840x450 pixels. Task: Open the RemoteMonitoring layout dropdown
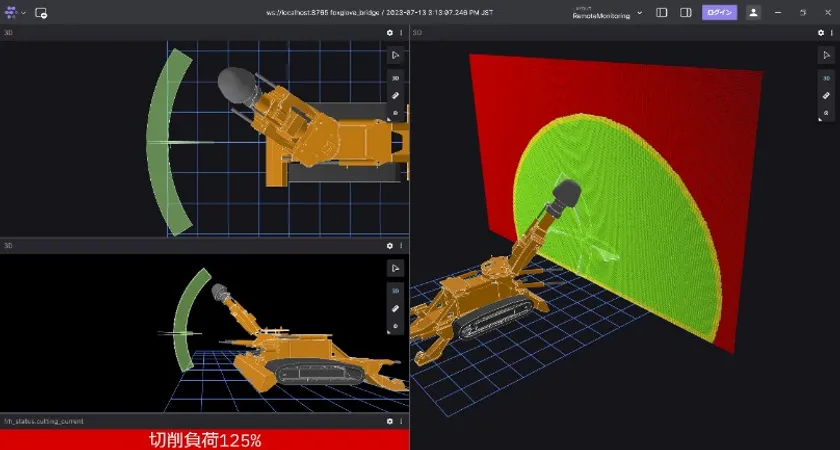605,13
